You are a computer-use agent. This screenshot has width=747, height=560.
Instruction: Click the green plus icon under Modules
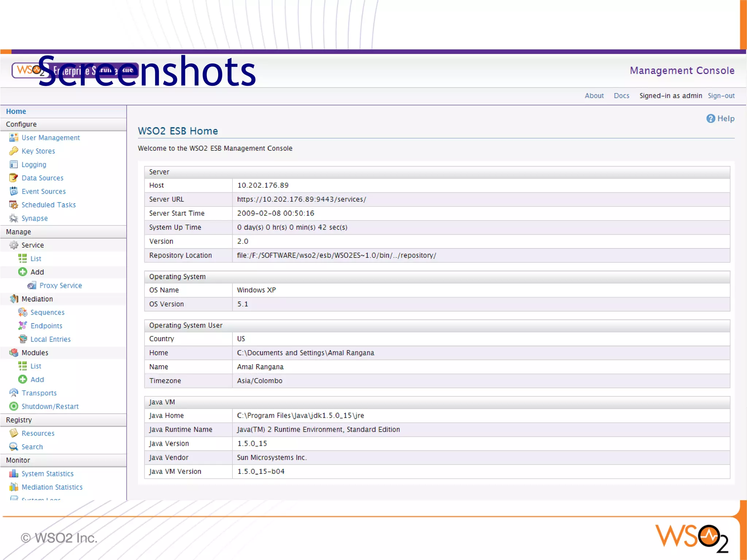[x=23, y=379]
